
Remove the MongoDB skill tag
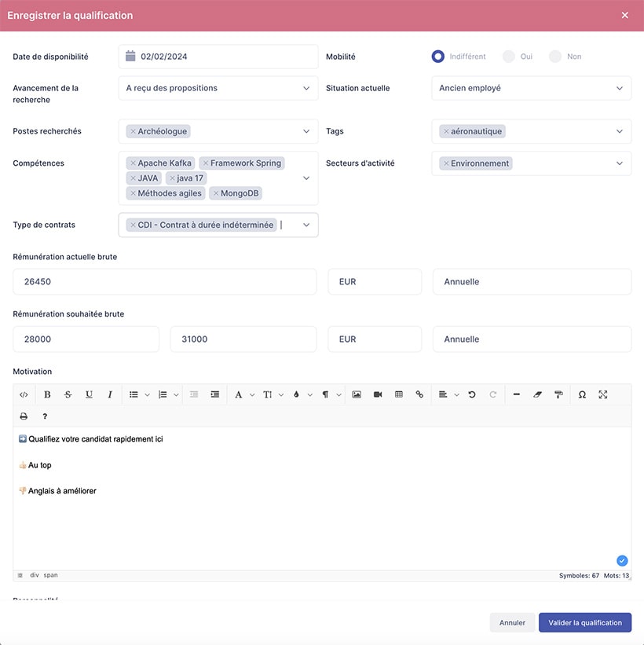[x=216, y=193]
